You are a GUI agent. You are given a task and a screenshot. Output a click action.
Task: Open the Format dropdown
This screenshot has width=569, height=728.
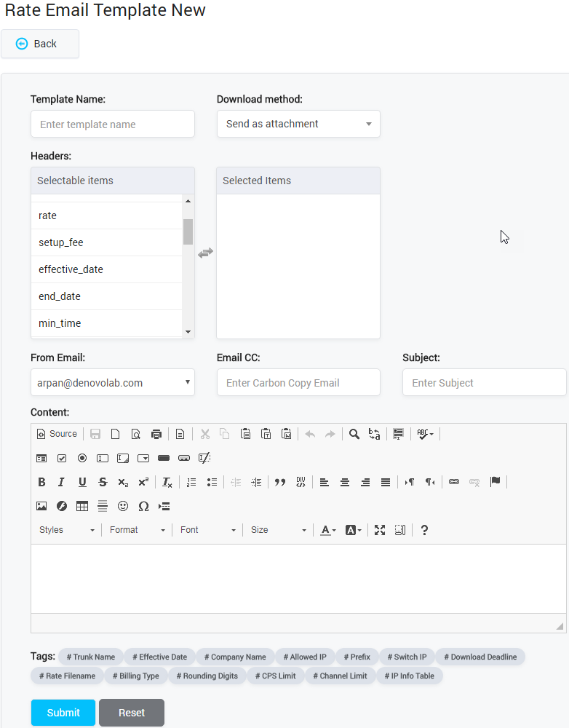[137, 530]
